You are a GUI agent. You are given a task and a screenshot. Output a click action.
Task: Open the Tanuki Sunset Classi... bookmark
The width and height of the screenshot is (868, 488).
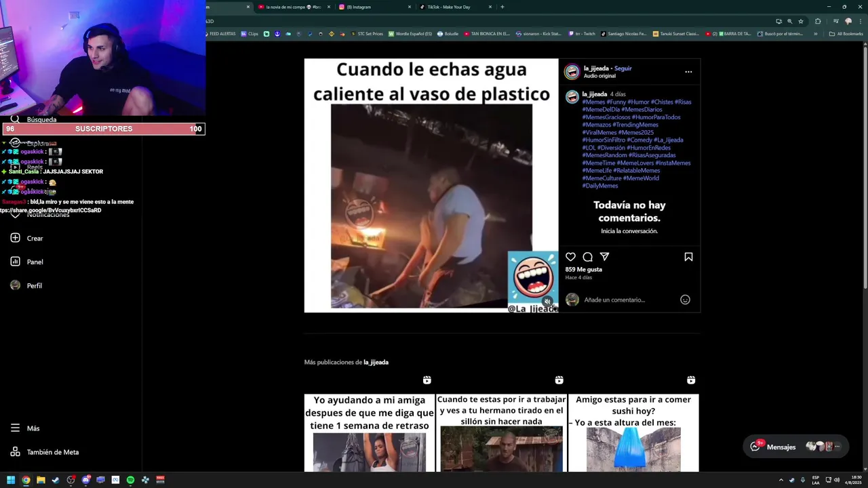click(x=676, y=34)
